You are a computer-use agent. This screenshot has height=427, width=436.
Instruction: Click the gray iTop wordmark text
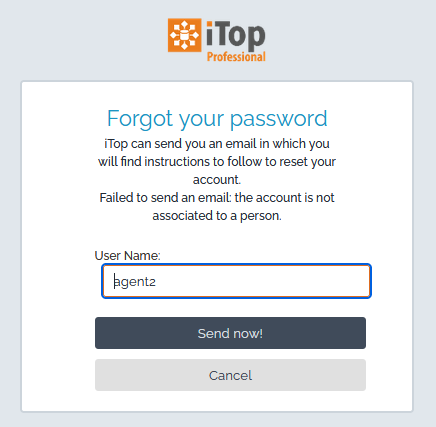[236, 35]
